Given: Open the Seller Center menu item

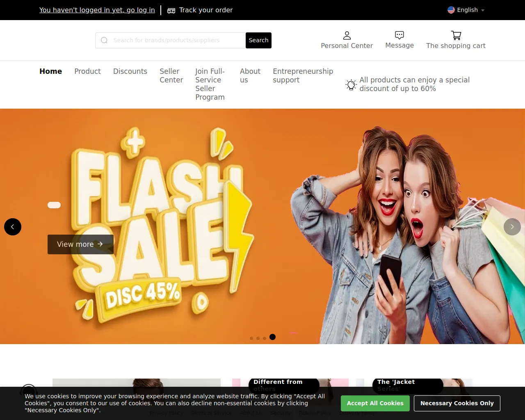Looking at the screenshot, I should (171, 75).
